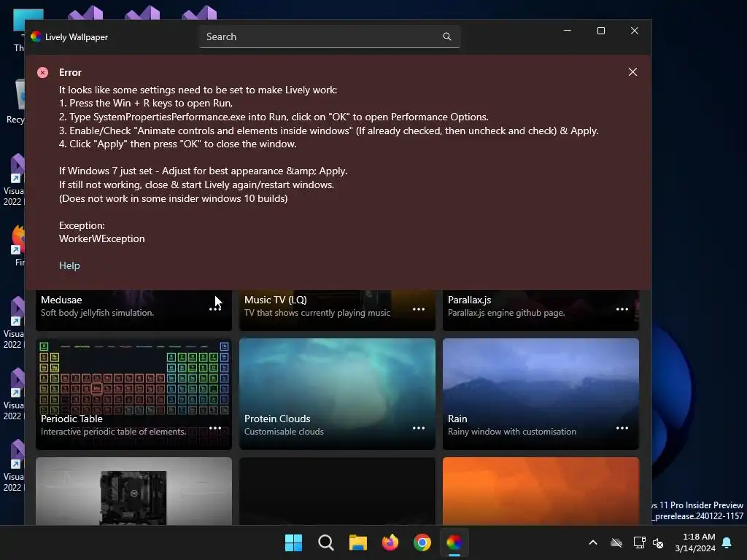Open the Windows Start menu
This screenshot has width=747, height=560.
point(293,542)
